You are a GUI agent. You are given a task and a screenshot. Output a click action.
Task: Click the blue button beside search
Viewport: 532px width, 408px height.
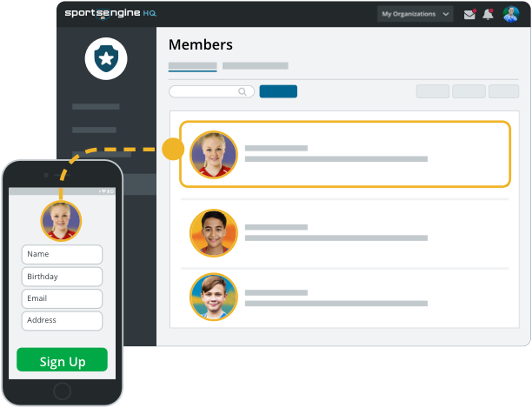click(278, 91)
